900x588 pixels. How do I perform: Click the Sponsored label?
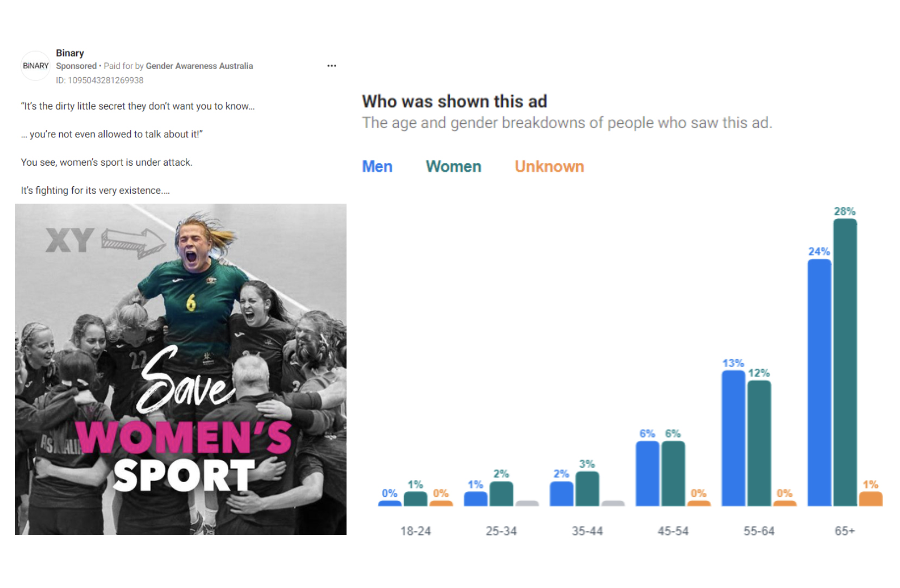pyautogui.click(x=76, y=66)
